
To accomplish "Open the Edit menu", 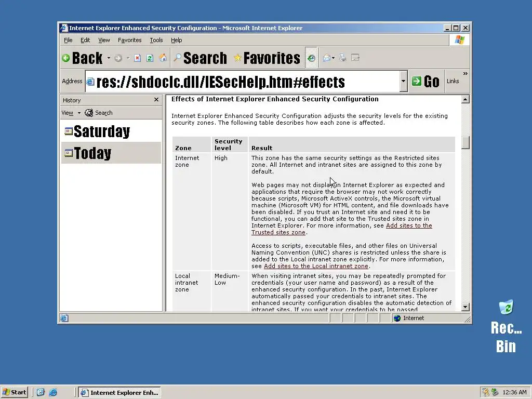I will click(x=85, y=40).
